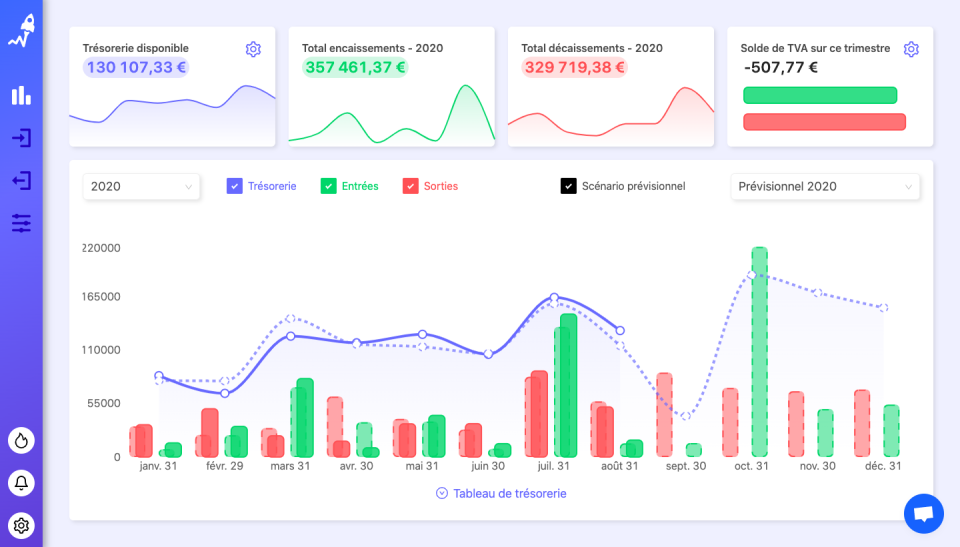Image resolution: width=960 pixels, height=547 pixels.
Task: Toggle the Scénario prévisionnel checkbox
Action: [x=568, y=186]
